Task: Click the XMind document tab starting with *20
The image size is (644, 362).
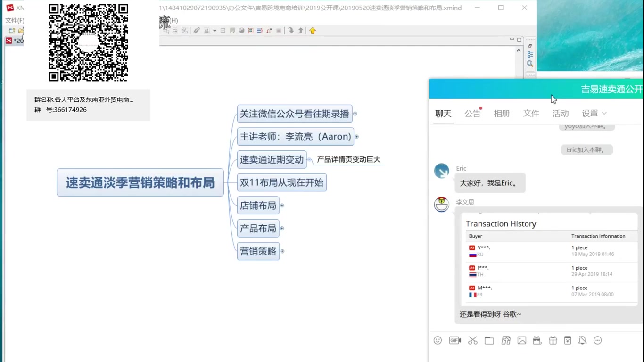Action: pos(14,41)
